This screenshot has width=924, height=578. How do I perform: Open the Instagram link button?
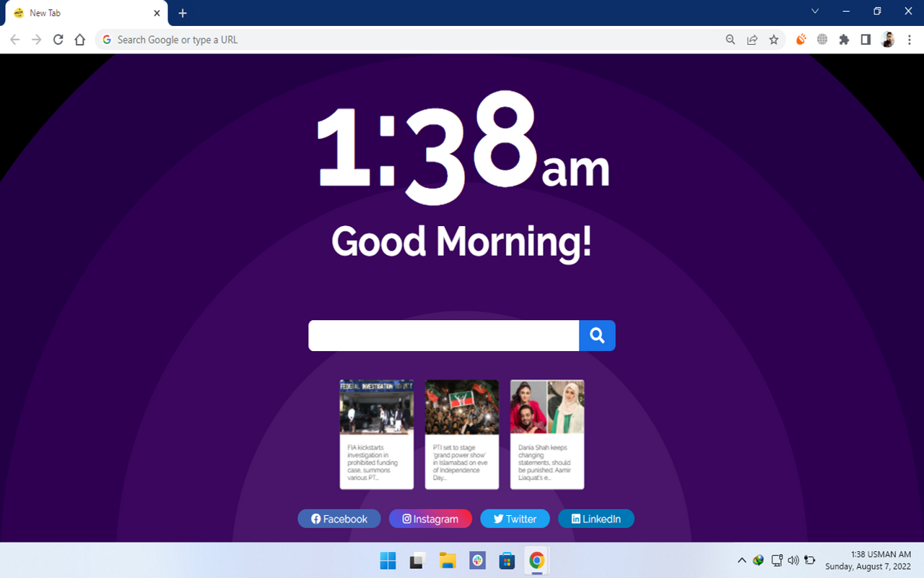(430, 519)
